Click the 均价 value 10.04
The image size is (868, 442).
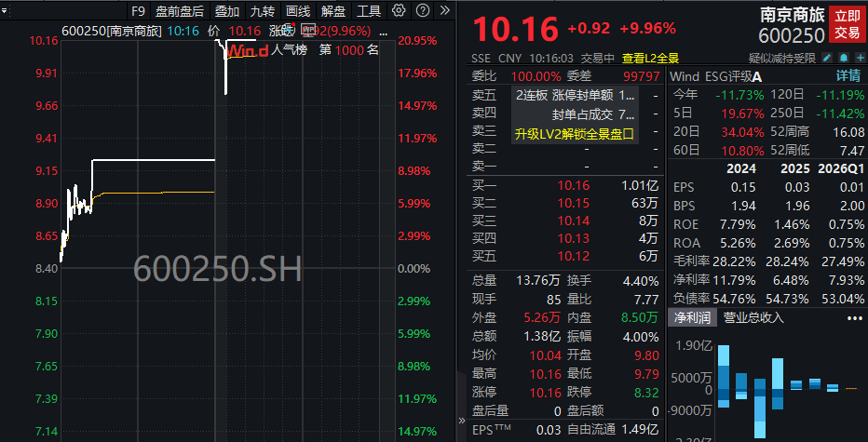click(x=546, y=355)
